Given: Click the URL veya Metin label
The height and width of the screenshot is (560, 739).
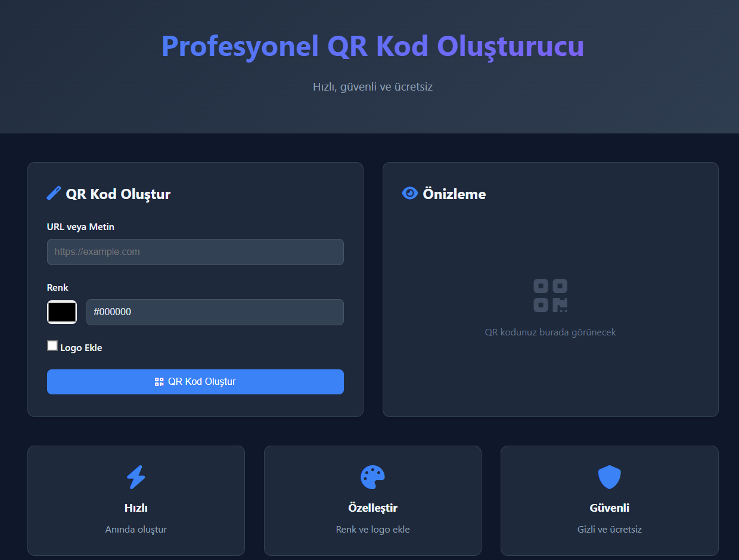Looking at the screenshot, I should click(x=80, y=226).
